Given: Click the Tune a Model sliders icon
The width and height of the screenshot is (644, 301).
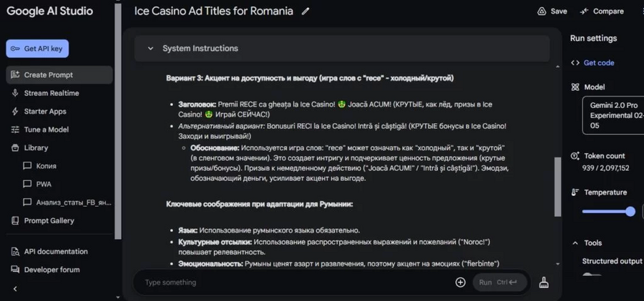Looking at the screenshot, I should tap(15, 129).
